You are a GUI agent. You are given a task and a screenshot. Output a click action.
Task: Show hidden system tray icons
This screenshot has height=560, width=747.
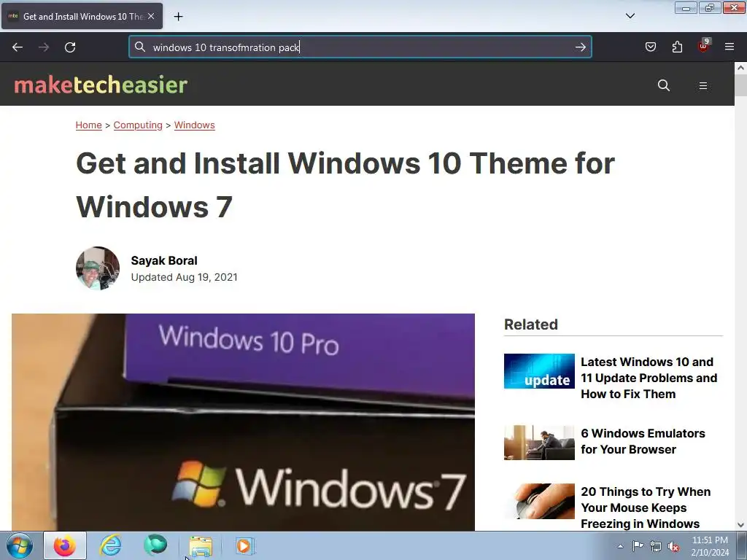point(620,546)
